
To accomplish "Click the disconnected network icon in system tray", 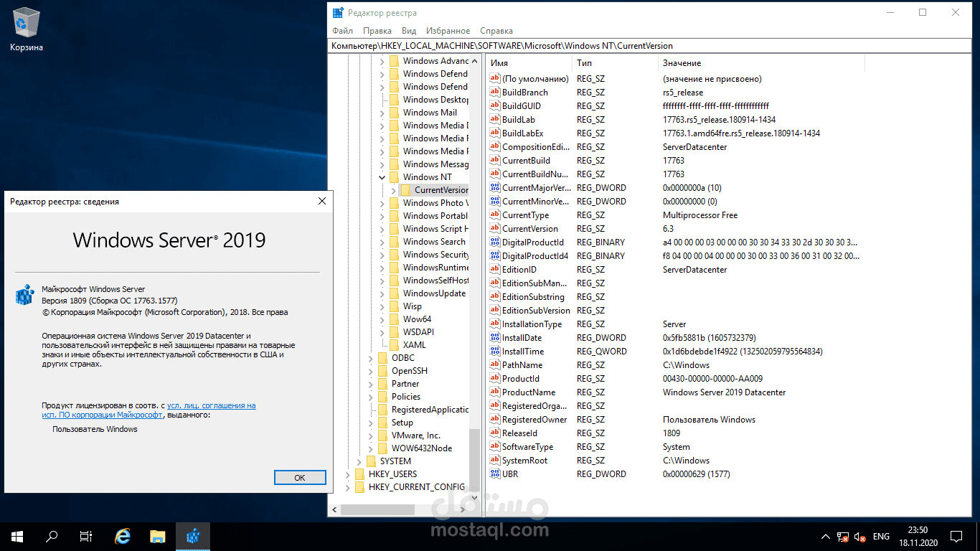I will tap(842, 536).
